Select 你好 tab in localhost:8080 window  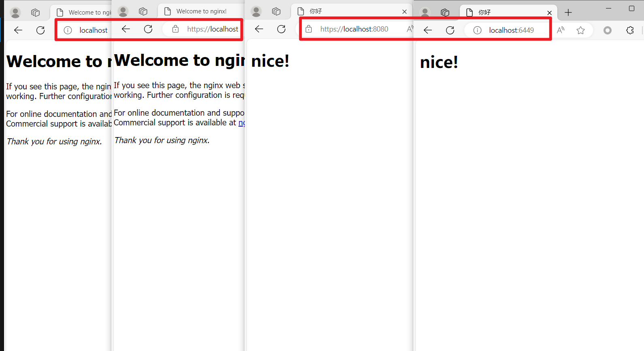click(351, 11)
